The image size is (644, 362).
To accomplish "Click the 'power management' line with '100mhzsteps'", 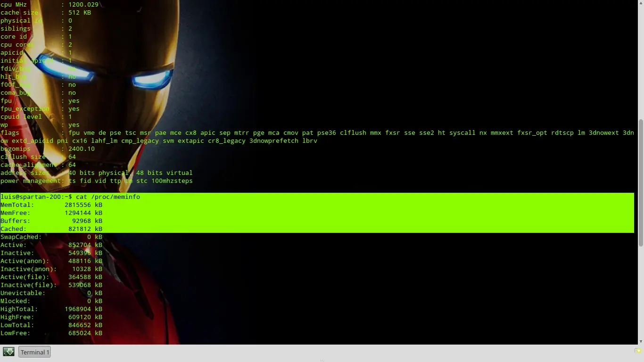I will [x=97, y=181].
